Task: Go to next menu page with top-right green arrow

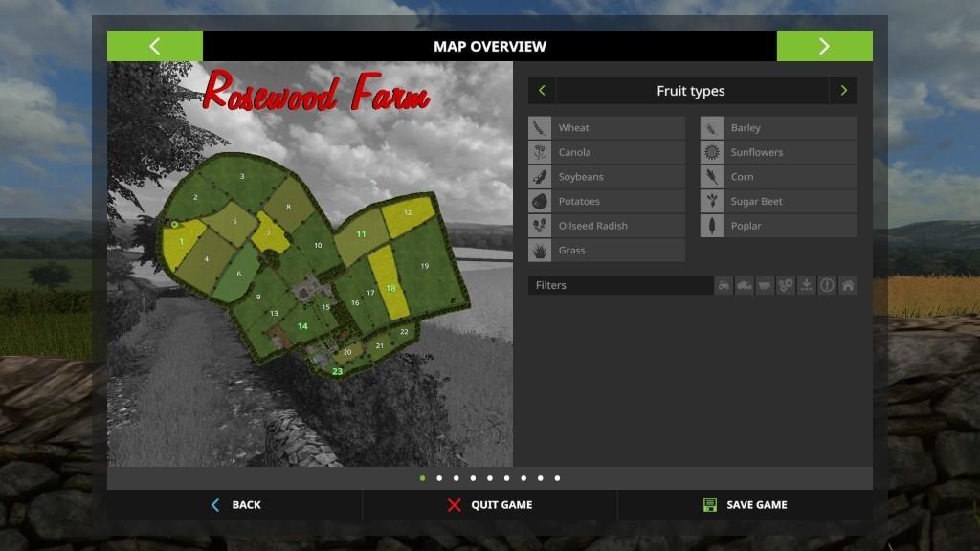Action: pos(824,46)
